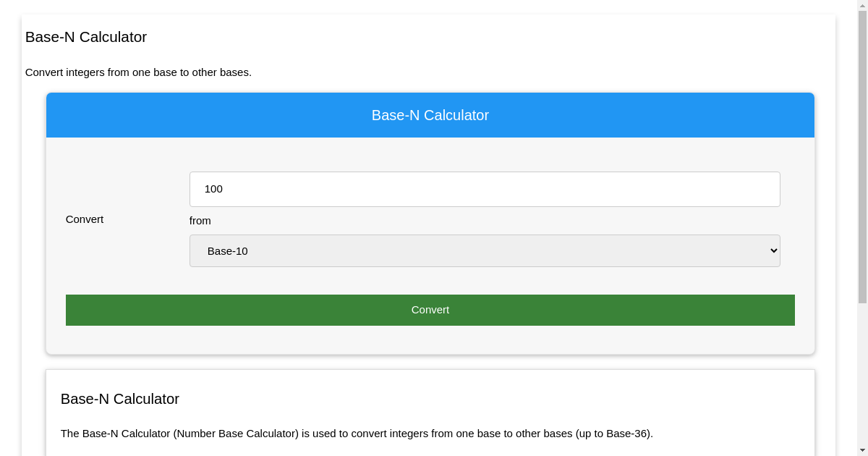Image resolution: width=868 pixels, height=456 pixels.
Task: Click the blue Base-N Calculator header banner
Action: (x=430, y=114)
